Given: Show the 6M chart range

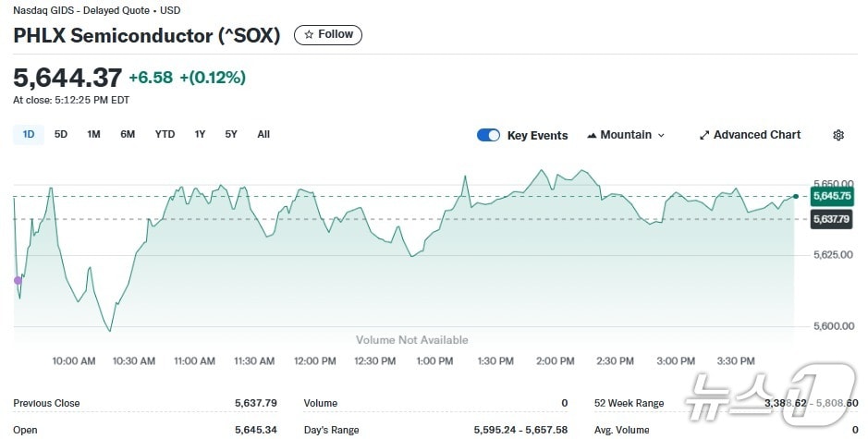Looking at the screenshot, I should click(x=128, y=134).
